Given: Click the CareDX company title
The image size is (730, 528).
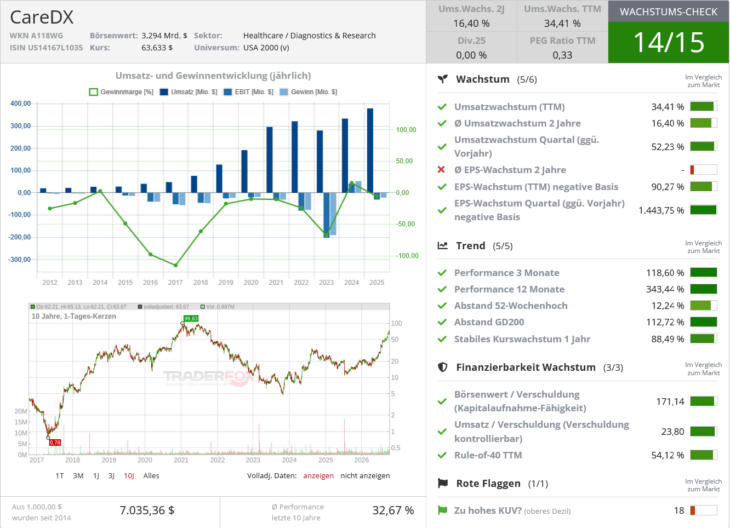Looking at the screenshot, I should pos(42,17).
